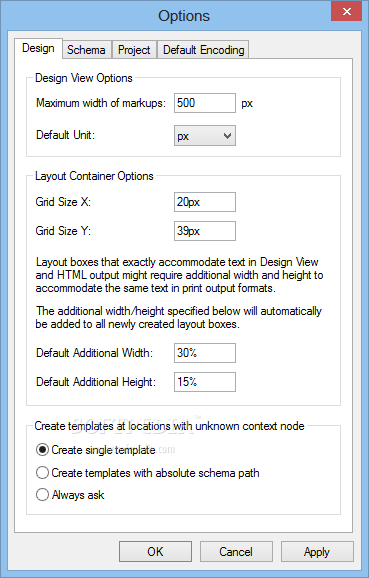
Task: Open the Default Unit dropdown
Action: pyautogui.click(x=205, y=136)
